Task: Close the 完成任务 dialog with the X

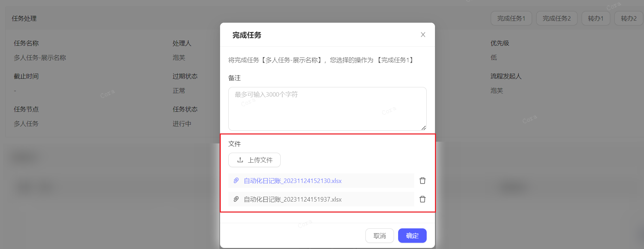Action: [423, 35]
